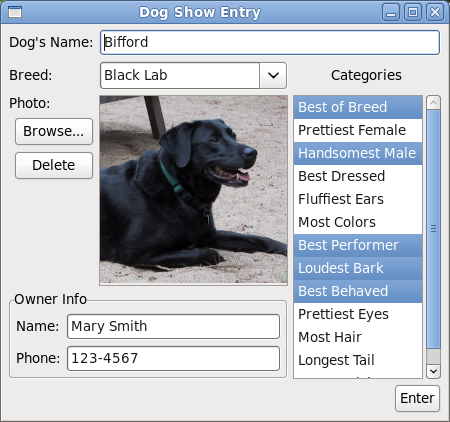Deselect the Best of Breed category

click(358, 107)
